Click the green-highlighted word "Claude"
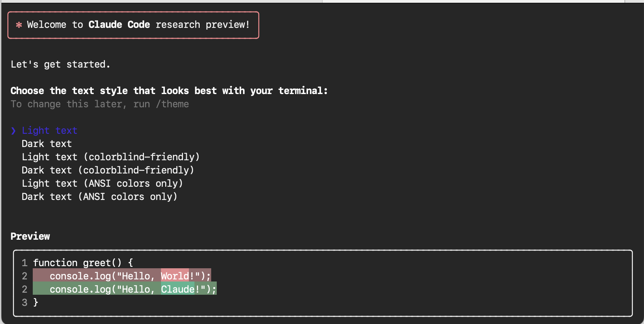 point(177,290)
